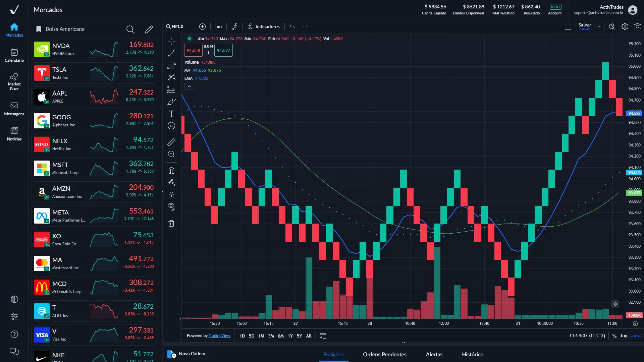Select the 1M time range
Viewport: 644px width, 362px height.
[261, 336]
